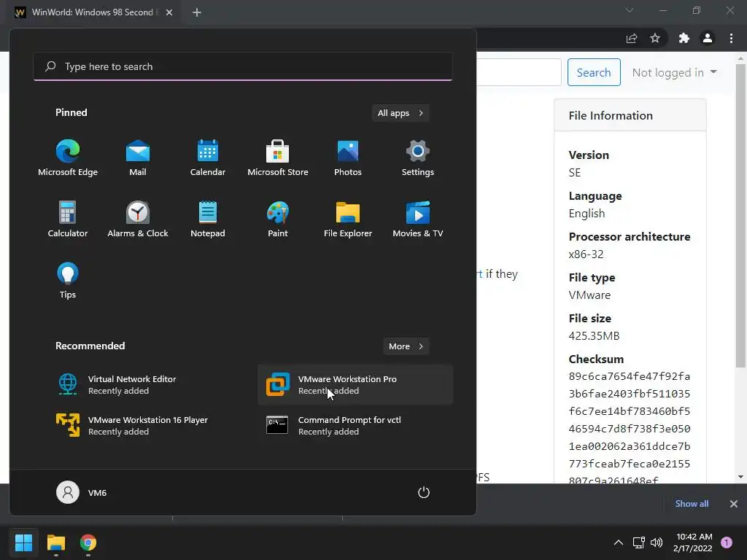Open Alarms & Clock
747x560 pixels.
138,219
